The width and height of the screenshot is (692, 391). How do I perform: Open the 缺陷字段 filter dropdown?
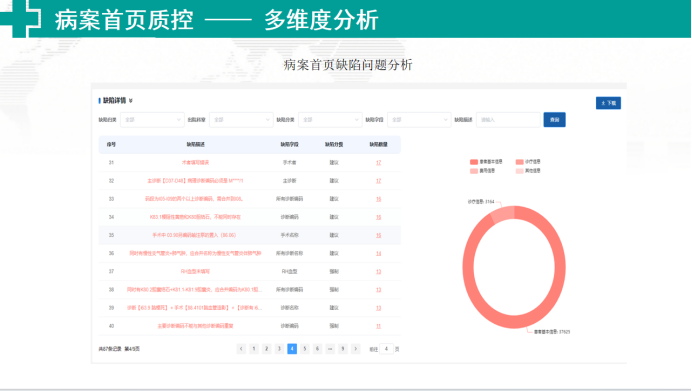pos(419,120)
